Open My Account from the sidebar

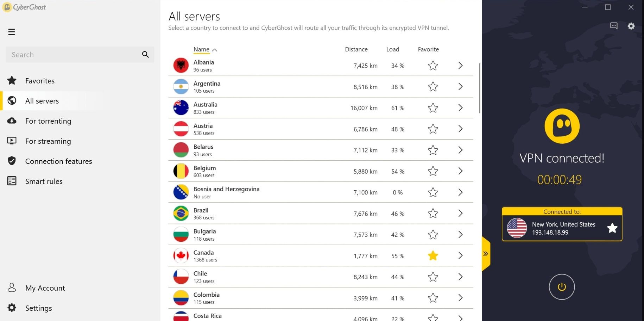click(45, 288)
